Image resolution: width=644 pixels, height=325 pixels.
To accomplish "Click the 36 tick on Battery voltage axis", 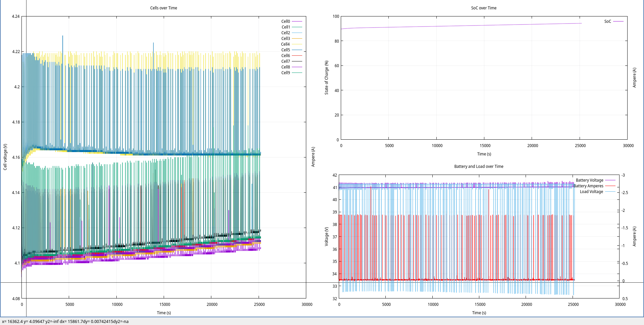I will tap(335, 249).
